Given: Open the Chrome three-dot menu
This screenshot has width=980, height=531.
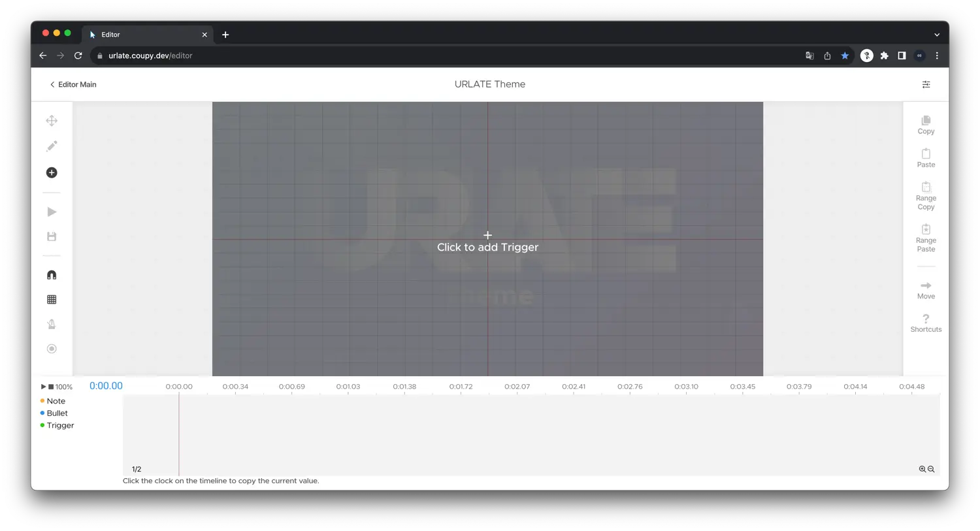Looking at the screenshot, I should (937, 56).
